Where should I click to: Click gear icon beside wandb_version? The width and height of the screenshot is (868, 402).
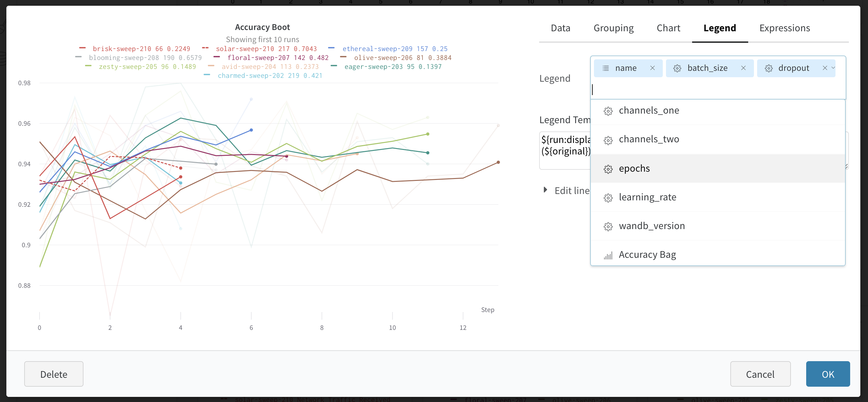(x=608, y=226)
